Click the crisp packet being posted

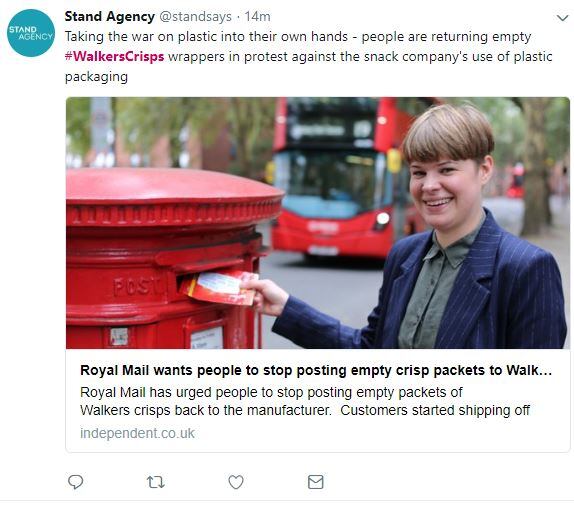[220, 288]
